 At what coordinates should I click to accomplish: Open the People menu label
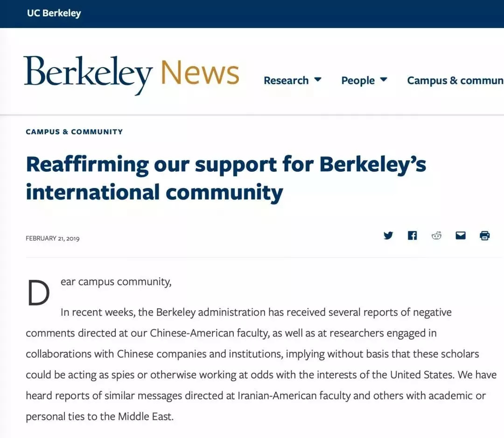[357, 81]
